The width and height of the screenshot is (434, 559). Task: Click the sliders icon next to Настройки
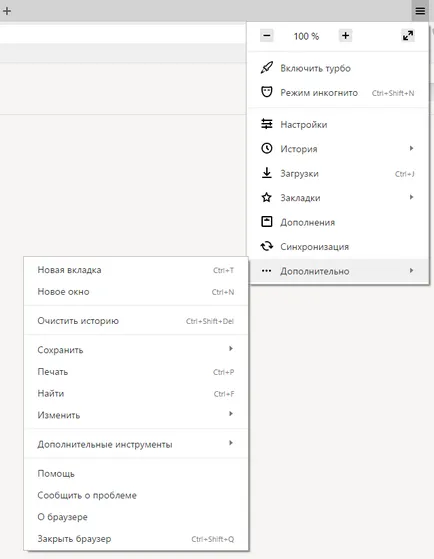267,124
